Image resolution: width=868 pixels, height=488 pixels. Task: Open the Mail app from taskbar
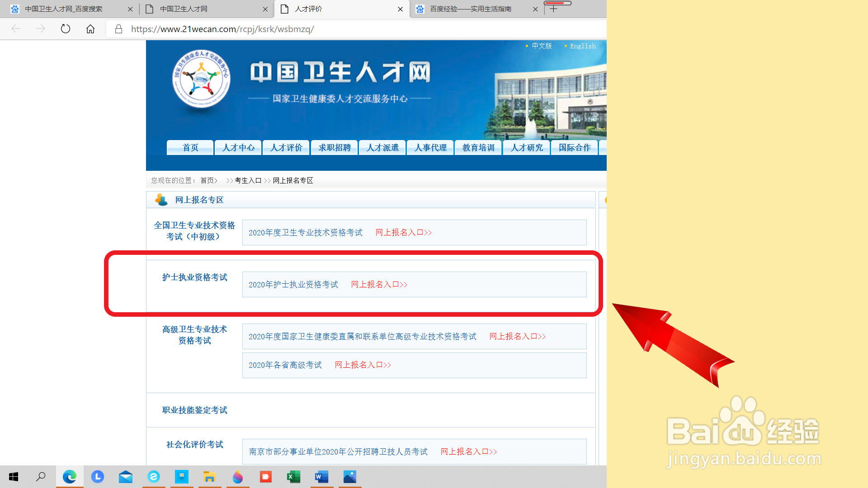pyautogui.click(x=126, y=477)
